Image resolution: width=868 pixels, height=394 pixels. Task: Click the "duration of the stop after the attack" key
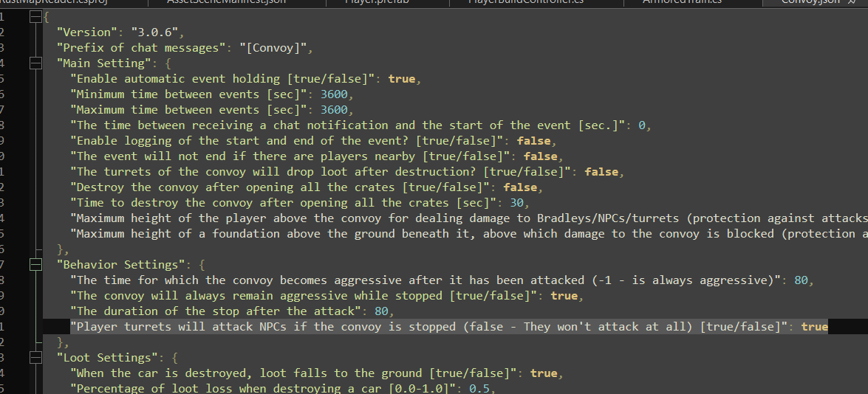pos(216,311)
